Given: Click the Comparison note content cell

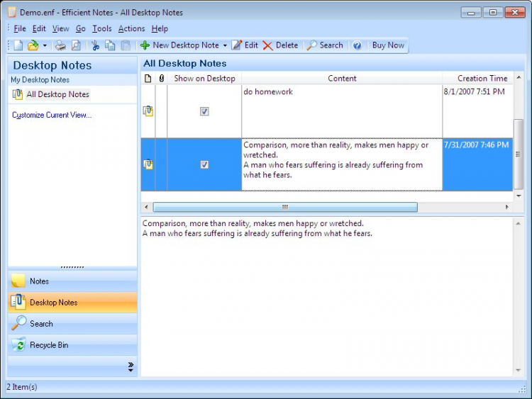Looking at the screenshot, I should pyautogui.click(x=342, y=164).
